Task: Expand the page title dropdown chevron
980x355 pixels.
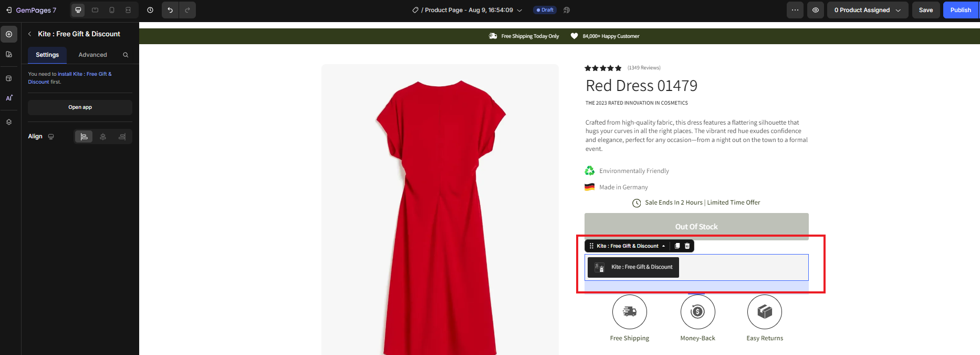Action: tap(519, 10)
